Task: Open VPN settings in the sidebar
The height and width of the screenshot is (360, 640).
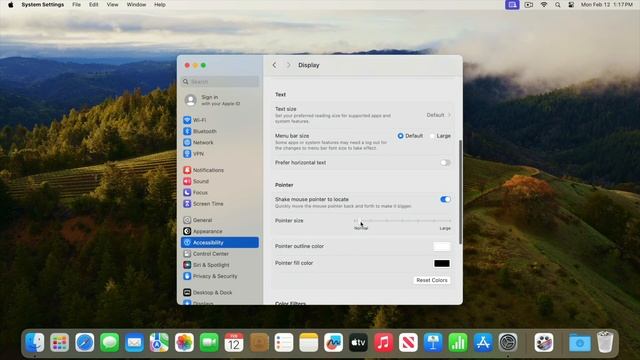Action: pos(220,154)
